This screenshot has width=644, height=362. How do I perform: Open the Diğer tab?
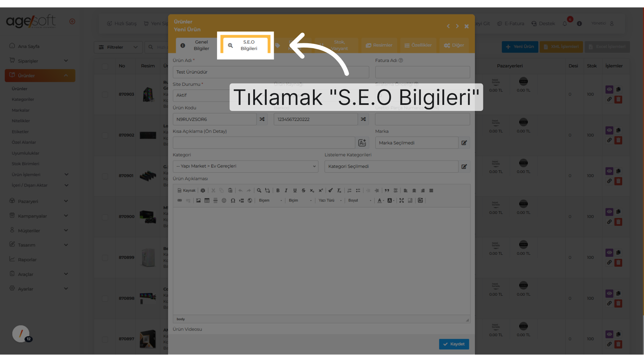tap(454, 45)
